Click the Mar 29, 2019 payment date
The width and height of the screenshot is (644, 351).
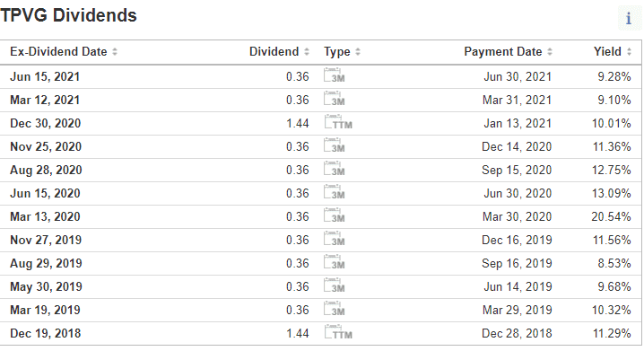(517, 312)
